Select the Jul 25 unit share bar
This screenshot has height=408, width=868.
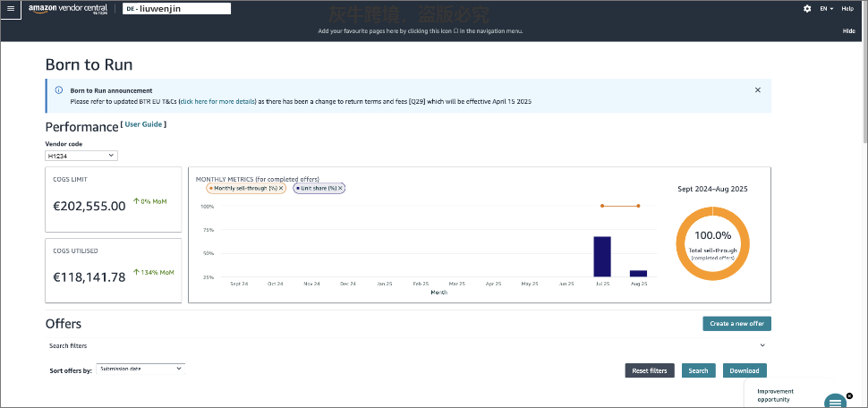602,256
